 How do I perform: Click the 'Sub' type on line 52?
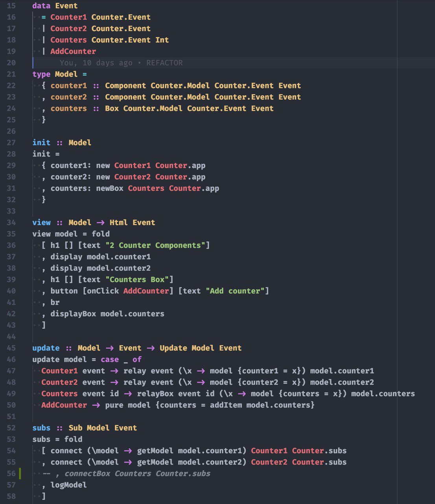pyautogui.click(x=76, y=428)
